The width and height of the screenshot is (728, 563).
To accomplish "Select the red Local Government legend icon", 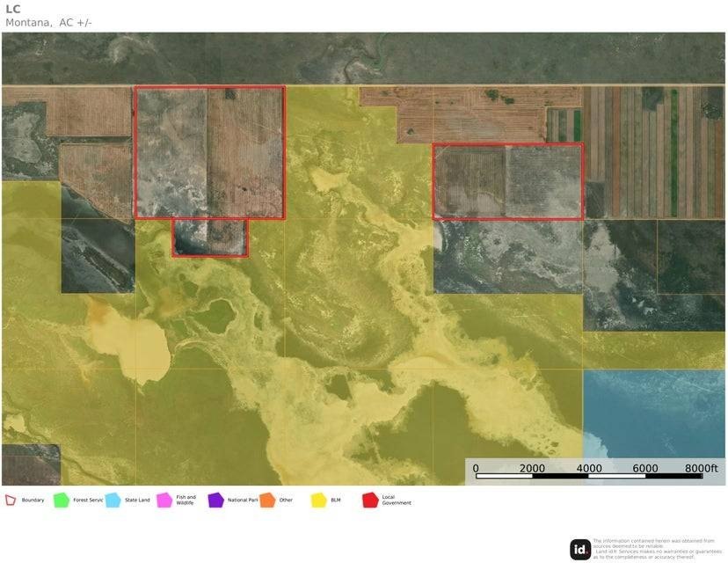I will coord(370,500).
